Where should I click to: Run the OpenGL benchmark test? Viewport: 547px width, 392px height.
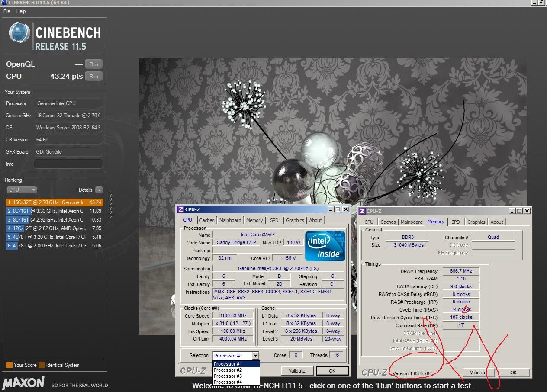click(x=93, y=64)
